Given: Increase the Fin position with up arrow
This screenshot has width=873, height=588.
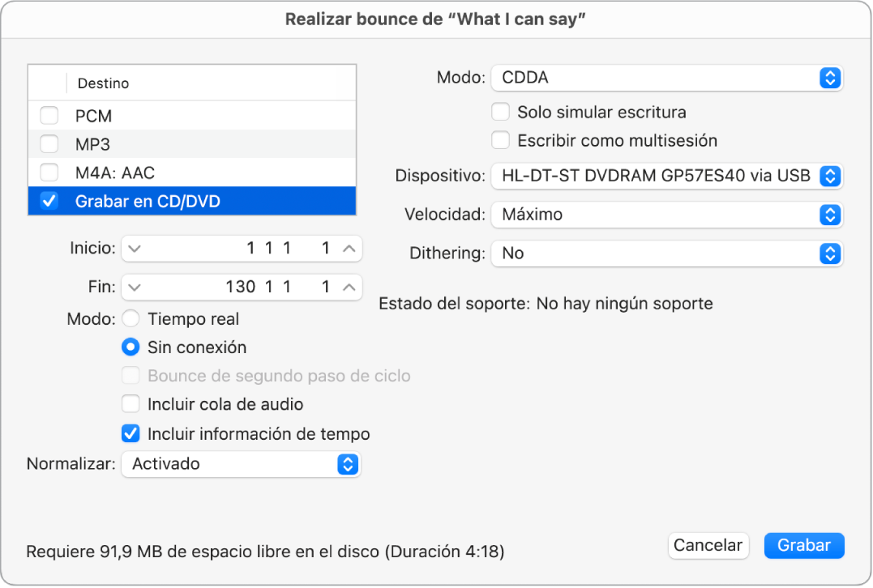Looking at the screenshot, I should (349, 287).
